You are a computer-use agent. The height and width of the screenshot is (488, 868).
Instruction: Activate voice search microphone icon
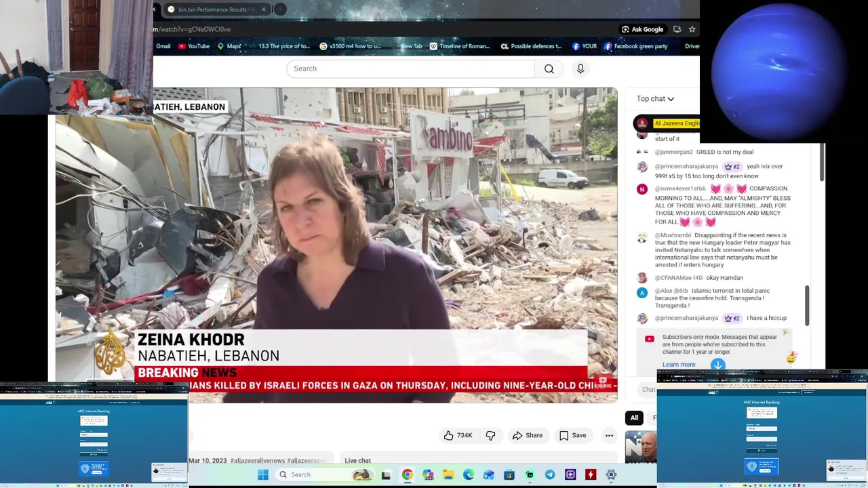click(x=580, y=68)
